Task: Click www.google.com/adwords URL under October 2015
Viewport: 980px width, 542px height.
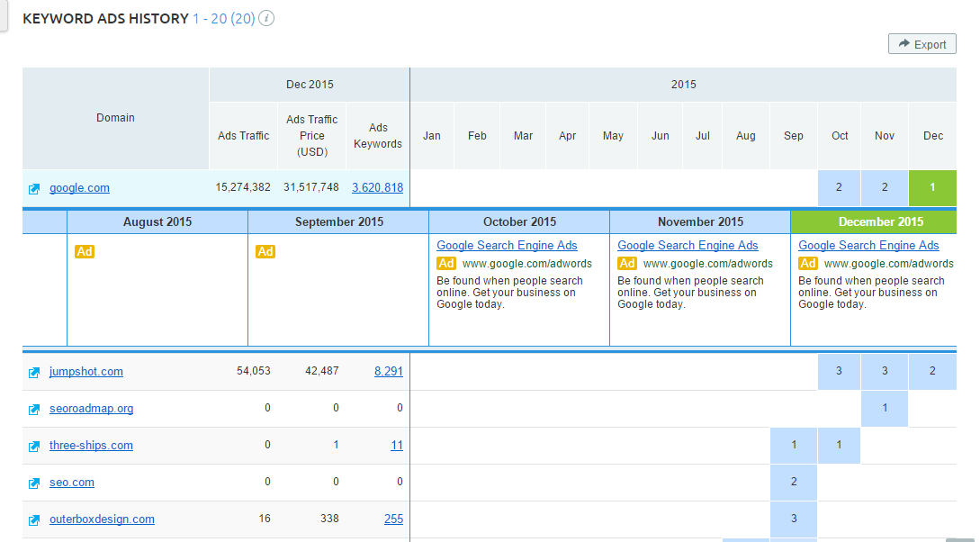Action: tap(526, 263)
